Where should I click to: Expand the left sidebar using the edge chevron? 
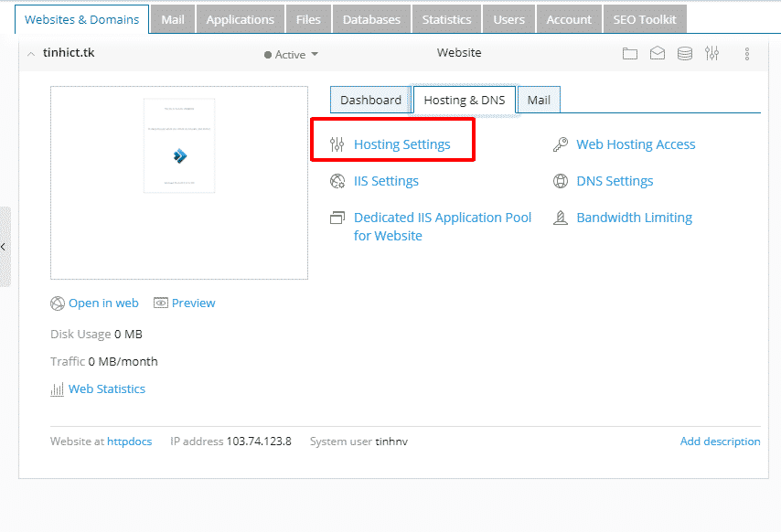[4, 247]
